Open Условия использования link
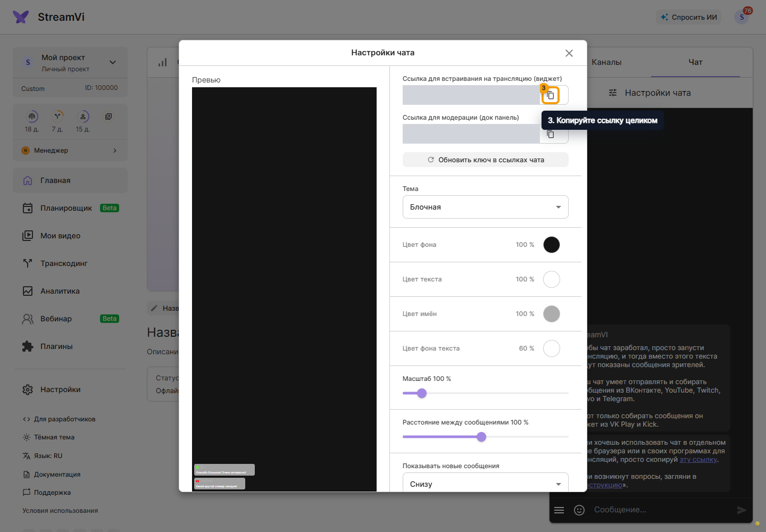Screen dimensions: 766x532 pyautogui.click(x=60, y=511)
